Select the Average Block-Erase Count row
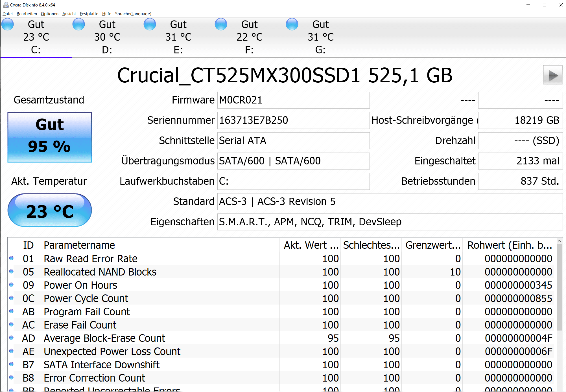The width and height of the screenshot is (566, 392). click(x=104, y=338)
